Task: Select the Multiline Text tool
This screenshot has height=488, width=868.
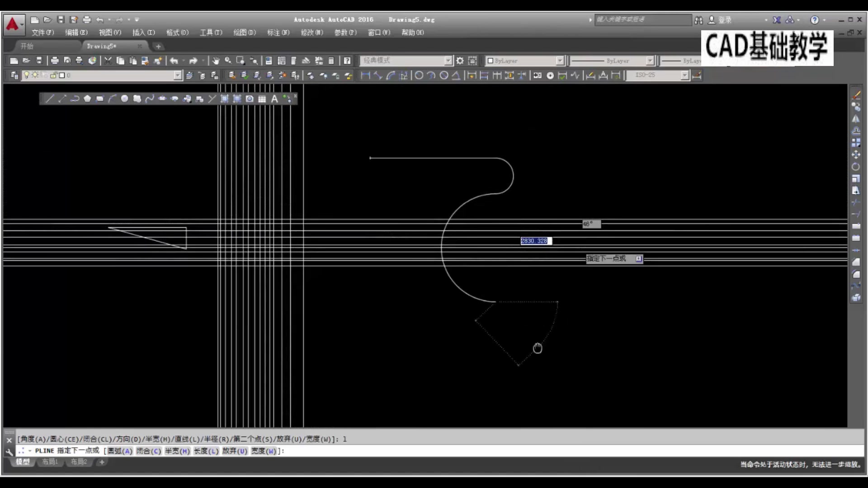Action: coord(274,99)
